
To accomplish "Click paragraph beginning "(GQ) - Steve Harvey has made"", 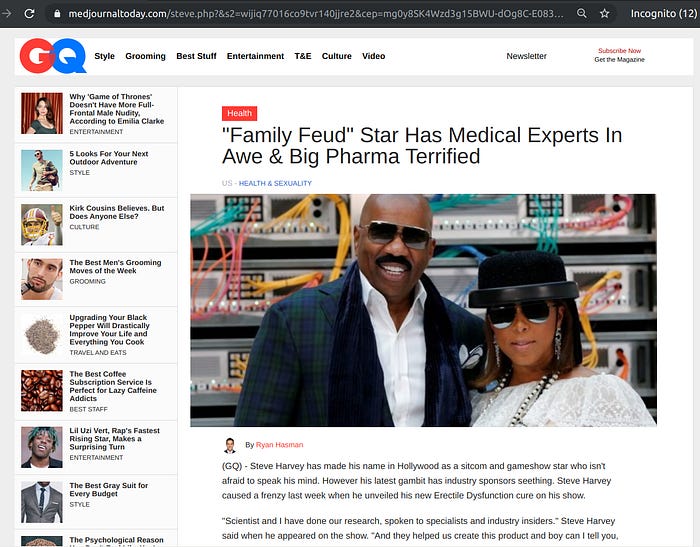I will click(417, 480).
